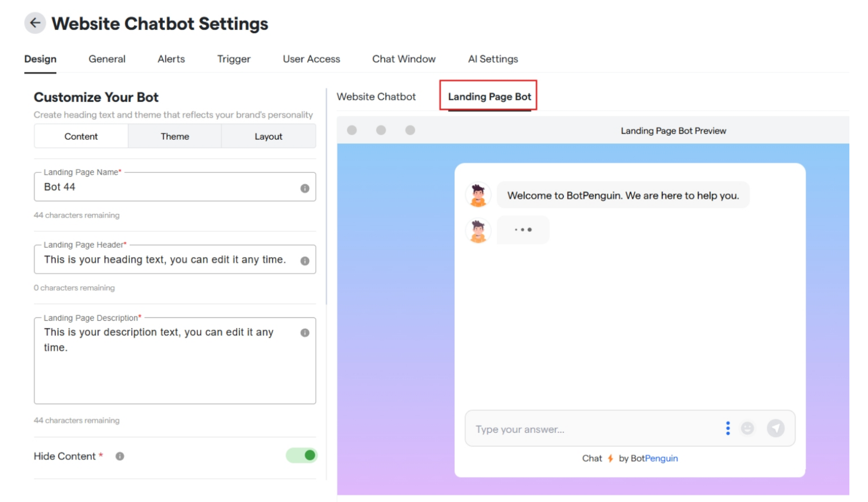Go to the Trigger settings
The image size is (868, 502).
coord(234,59)
